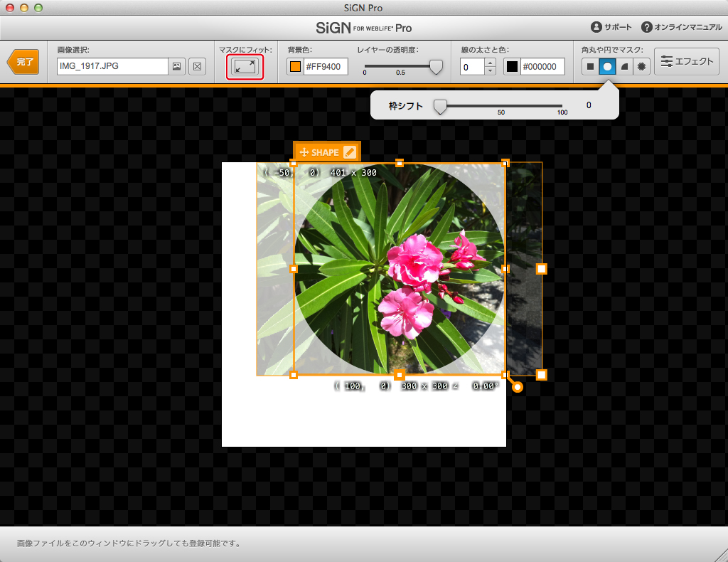The image size is (728, 562).
Task: Click the question mark manual icon
Action: click(x=647, y=27)
